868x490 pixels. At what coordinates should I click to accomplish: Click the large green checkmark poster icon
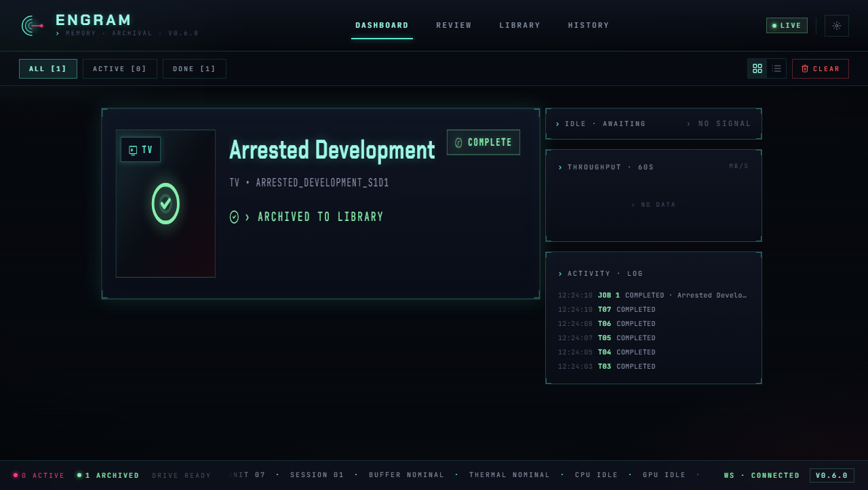pyautogui.click(x=165, y=203)
